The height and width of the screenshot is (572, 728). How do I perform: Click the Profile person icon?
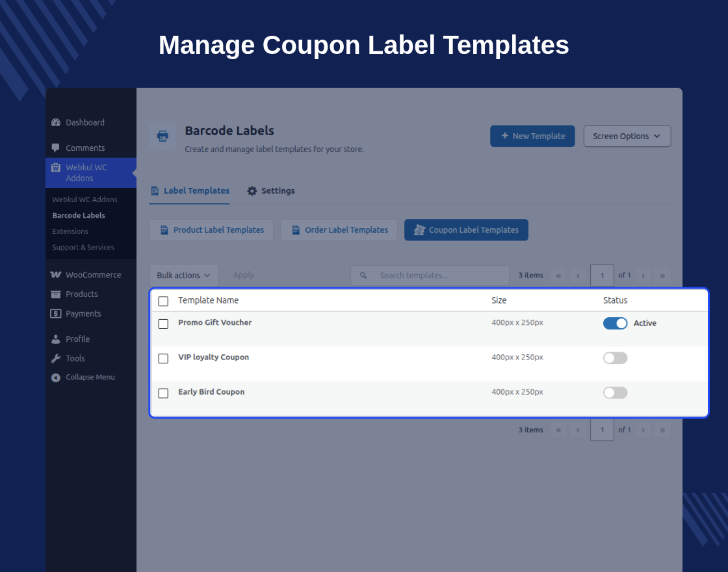[56, 339]
